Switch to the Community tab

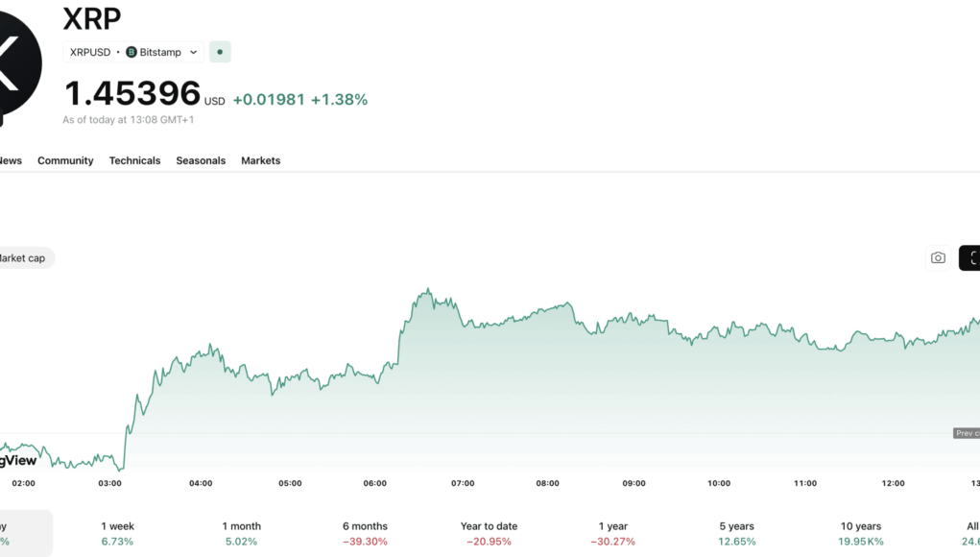[65, 160]
